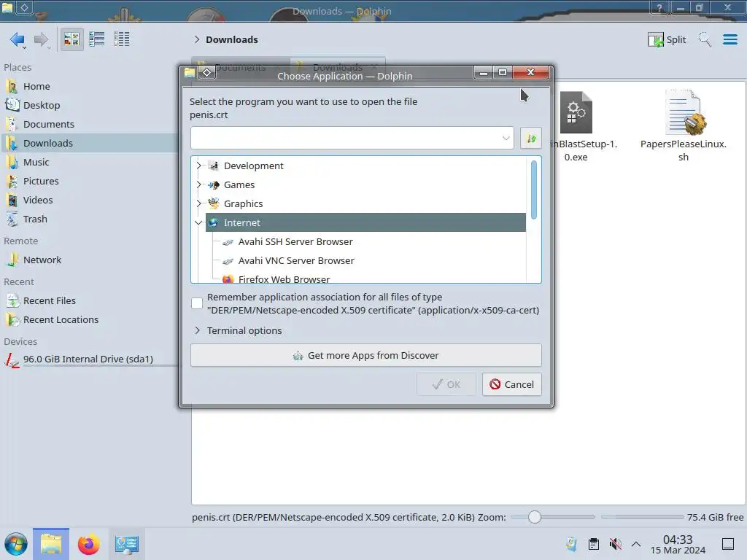Show hidden system tray icons
Image resolution: width=747 pixels, height=560 pixels.
click(x=636, y=544)
